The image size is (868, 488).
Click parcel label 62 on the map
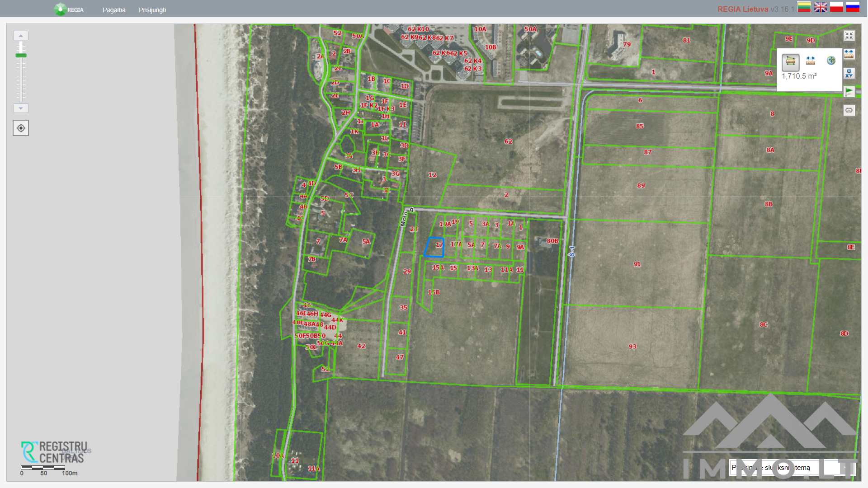point(508,141)
